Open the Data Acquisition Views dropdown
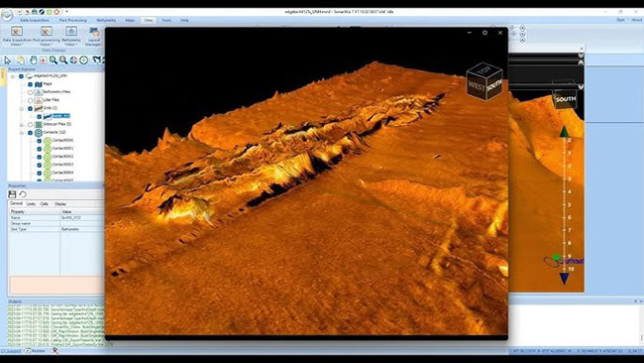The width and height of the screenshot is (644, 363). click(17, 37)
